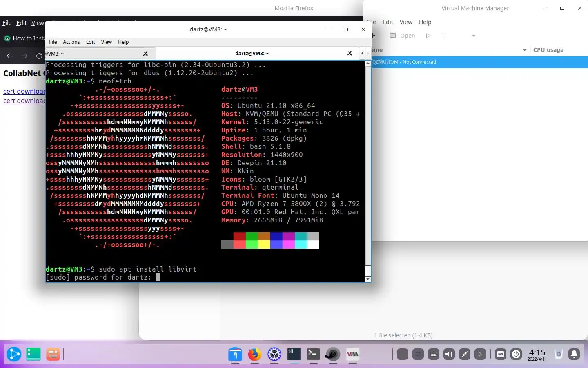Open the terminal Help menu
The height and width of the screenshot is (368, 588).
(123, 42)
